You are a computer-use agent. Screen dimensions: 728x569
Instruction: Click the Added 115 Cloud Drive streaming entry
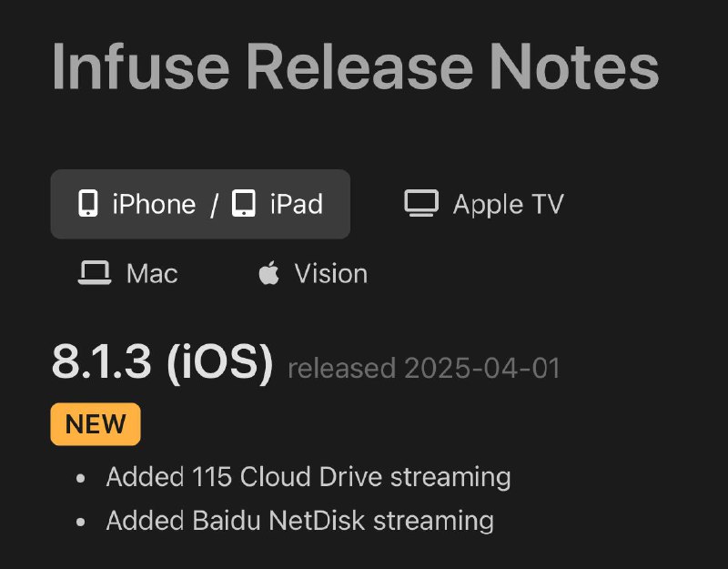(x=308, y=476)
